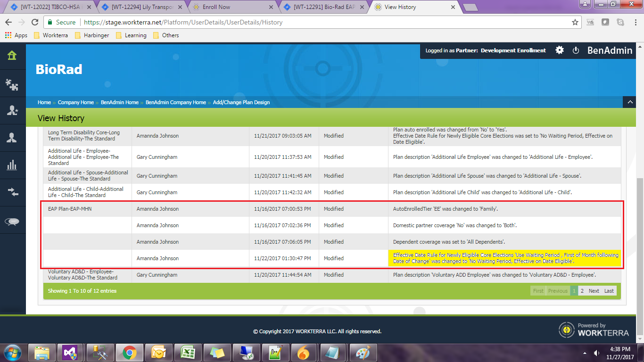Switch to Chrome in the taskbar
The image size is (644, 362).
click(129, 353)
